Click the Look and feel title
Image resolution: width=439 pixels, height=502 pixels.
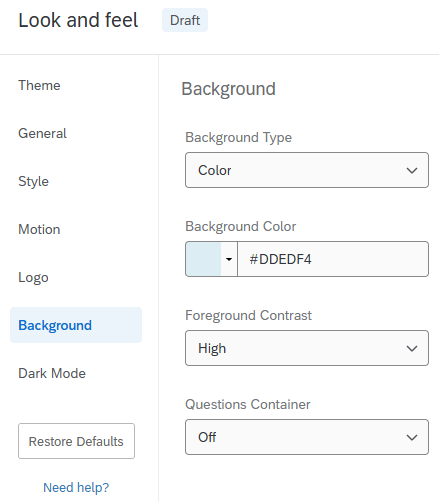[78, 20]
